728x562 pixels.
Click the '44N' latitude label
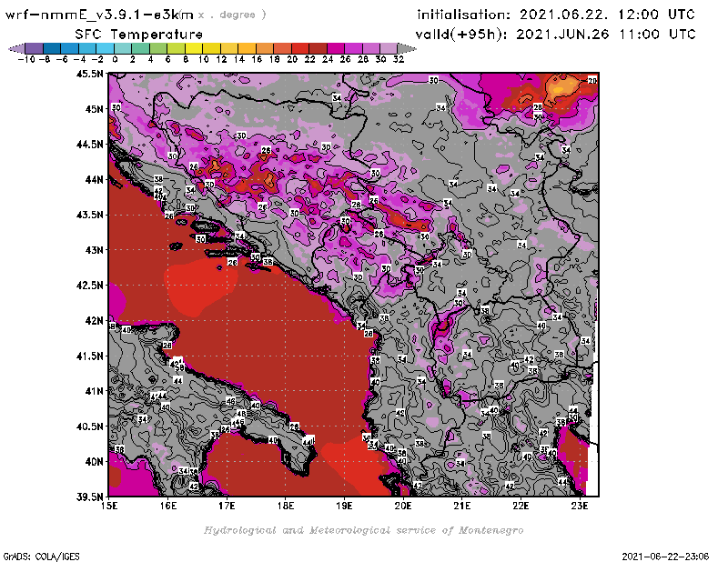pyautogui.click(x=94, y=179)
